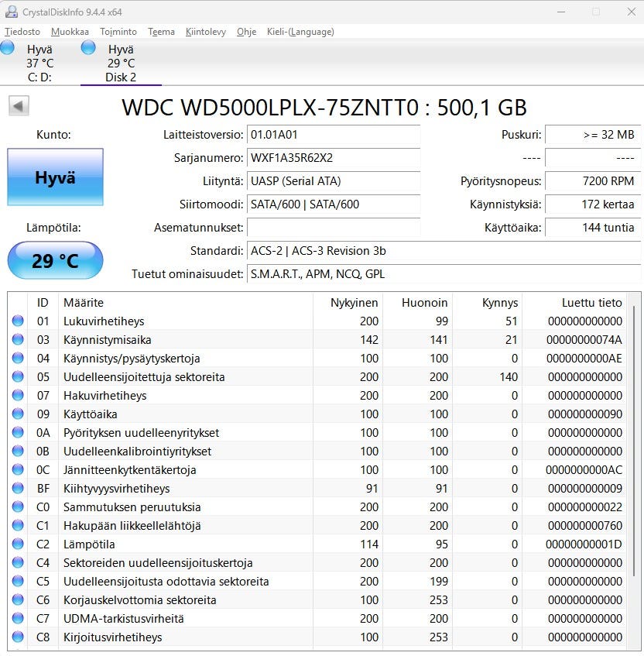Click the status icon for C2 Lämpötila
The image size is (644, 656).
point(18,544)
